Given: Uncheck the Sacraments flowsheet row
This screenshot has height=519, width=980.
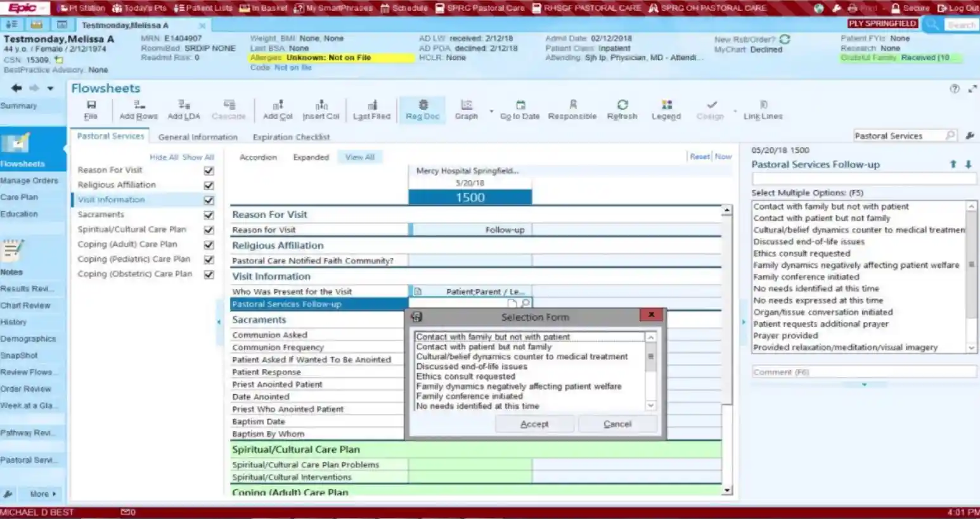Looking at the screenshot, I should pyautogui.click(x=209, y=214).
